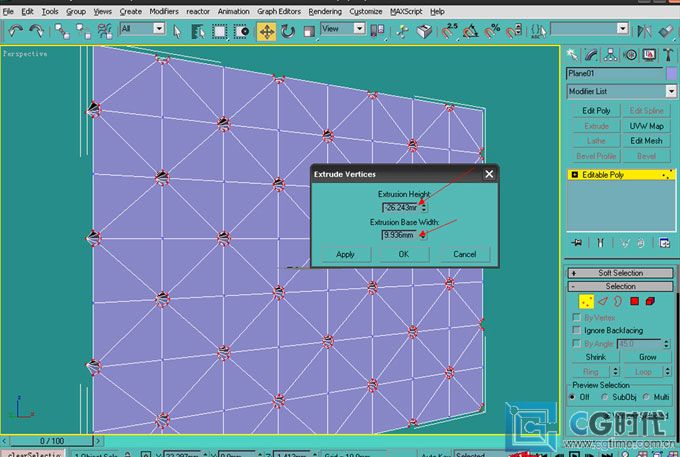Open the Animation menu
Screen dimensions: 680x457
tap(234, 11)
